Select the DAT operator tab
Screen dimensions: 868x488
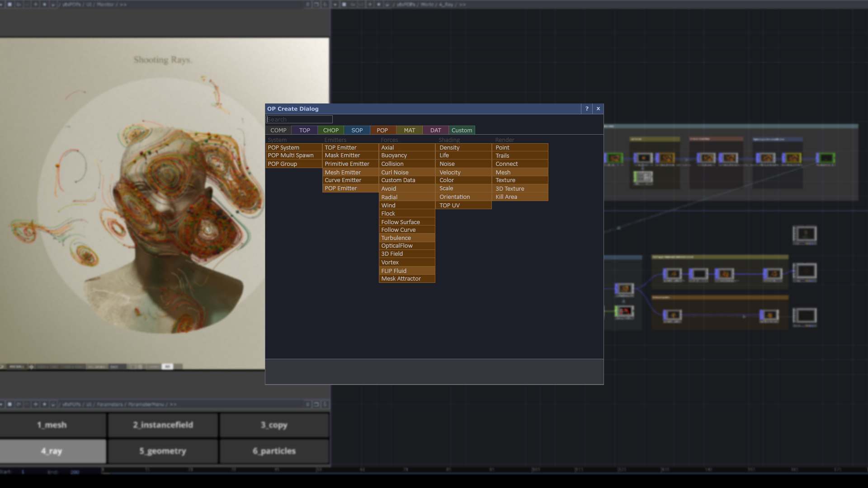tap(435, 130)
